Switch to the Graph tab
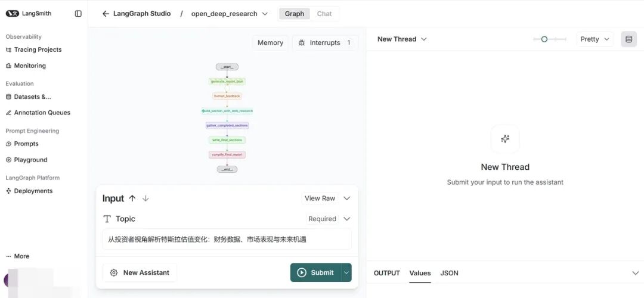This screenshot has width=644, height=298. click(x=295, y=14)
